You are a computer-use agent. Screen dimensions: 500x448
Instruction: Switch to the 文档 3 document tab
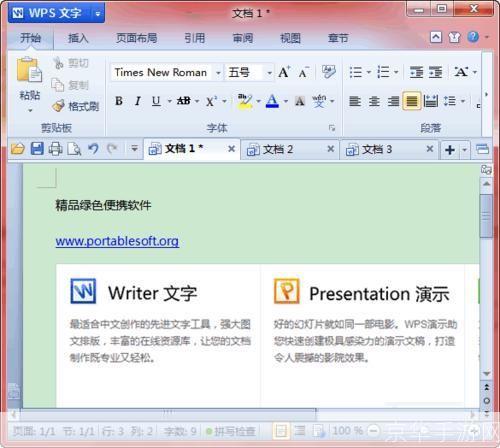click(x=389, y=149)
